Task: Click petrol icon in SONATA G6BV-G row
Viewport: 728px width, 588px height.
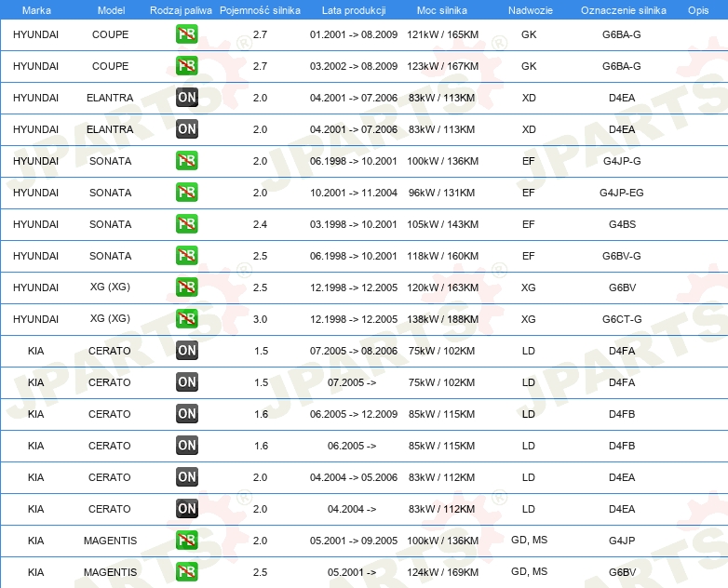Action: tap(186, 255)
